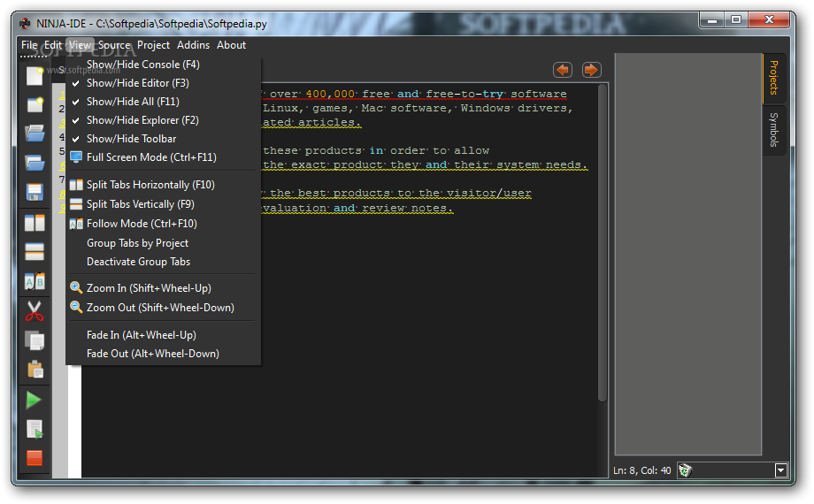Viewport: 814px width, 504px height.
Task: Maximize the NINJA-IDE window
Action: (x=735, y=20)
